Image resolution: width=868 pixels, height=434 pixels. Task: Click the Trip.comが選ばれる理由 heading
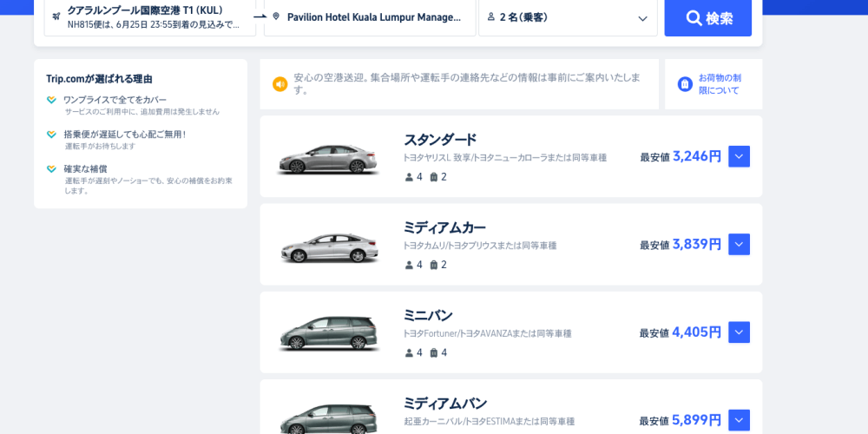[x=99, y=79]
